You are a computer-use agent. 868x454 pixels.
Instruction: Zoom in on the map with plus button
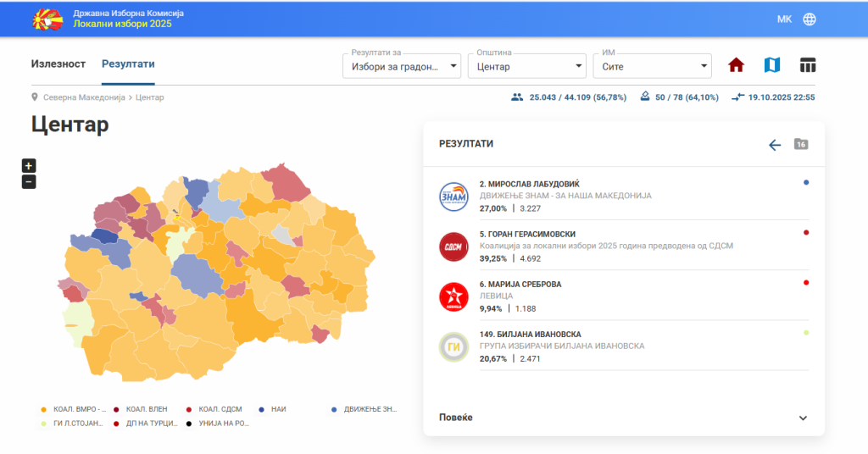point(29,166)
